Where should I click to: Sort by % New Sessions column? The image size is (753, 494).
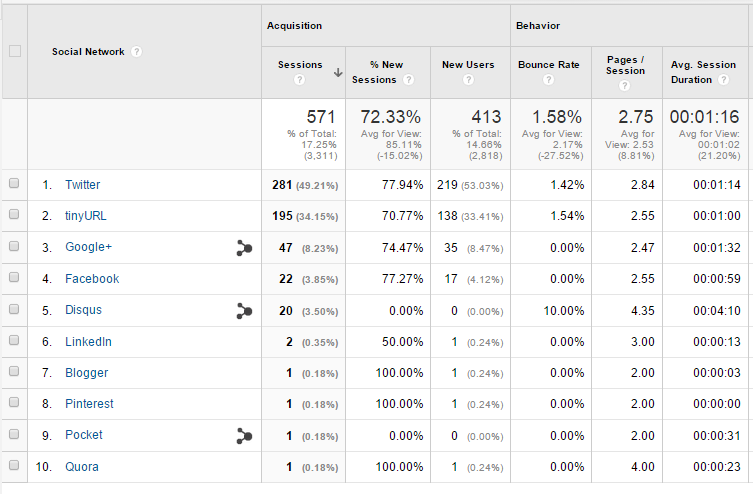375,72
